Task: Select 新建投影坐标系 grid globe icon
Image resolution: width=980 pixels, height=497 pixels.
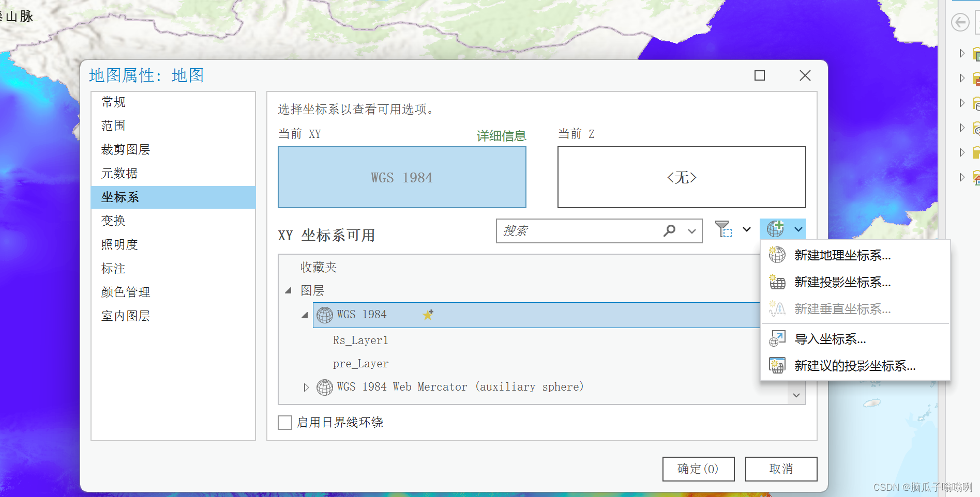Action: (x=776, y=282)
